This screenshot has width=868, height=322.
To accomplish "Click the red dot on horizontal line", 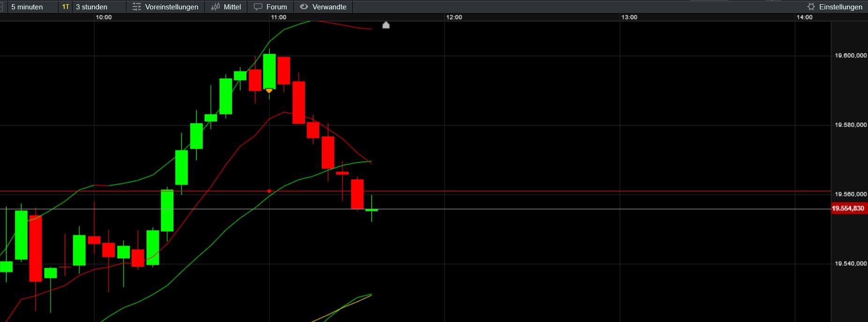I will coord(269,191).
